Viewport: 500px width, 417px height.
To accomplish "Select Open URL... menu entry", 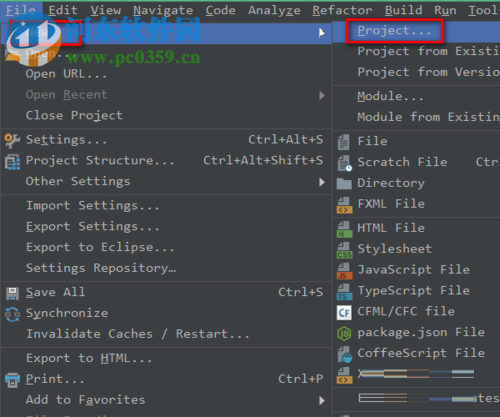I will click(x=66, y=74).
